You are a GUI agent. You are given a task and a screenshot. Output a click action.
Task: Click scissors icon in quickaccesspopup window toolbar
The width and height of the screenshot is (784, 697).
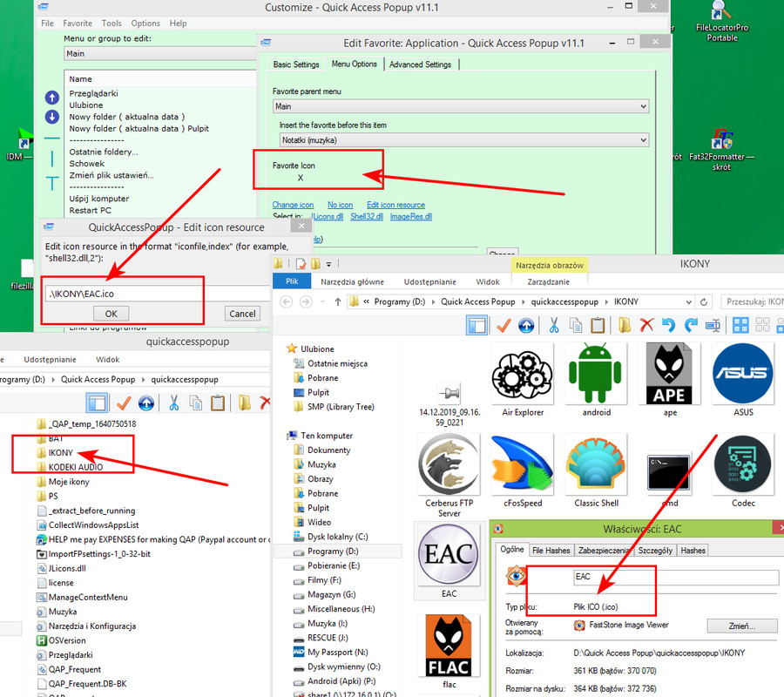tap(173, 403)
